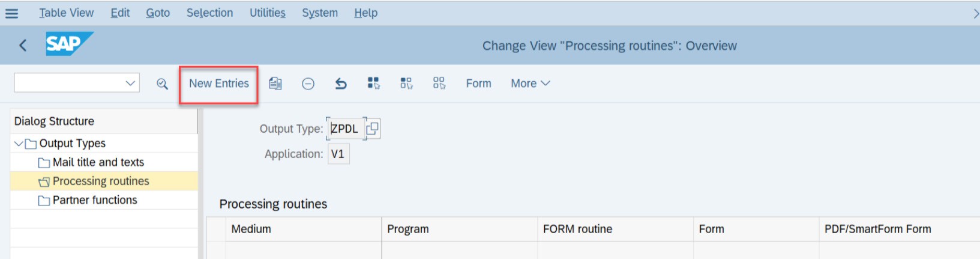The height and width of the screenshot is (259, 980).
Task: Click the search magnifier icon in toolbar
Action: tap(162, 84)
